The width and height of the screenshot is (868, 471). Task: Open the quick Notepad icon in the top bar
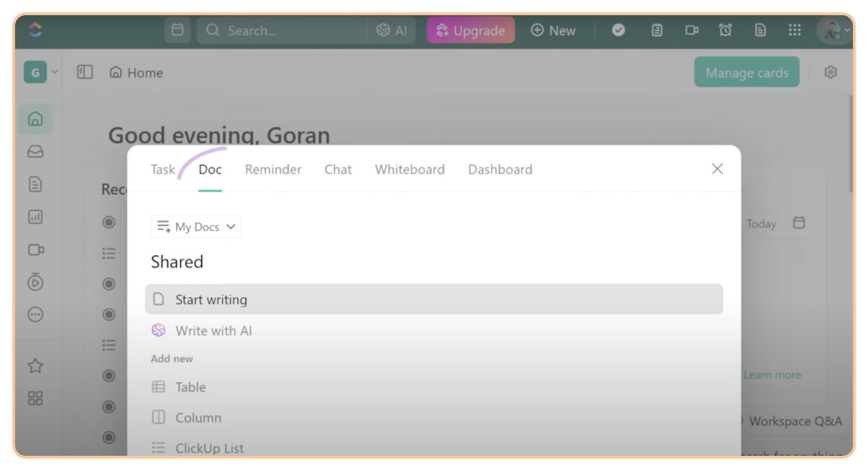[656, 30]
